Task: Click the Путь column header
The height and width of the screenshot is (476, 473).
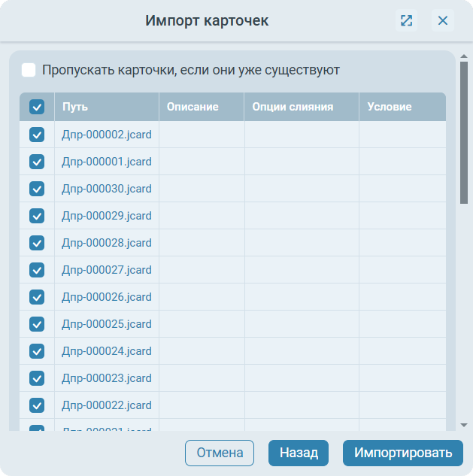Action: [75, 107]
